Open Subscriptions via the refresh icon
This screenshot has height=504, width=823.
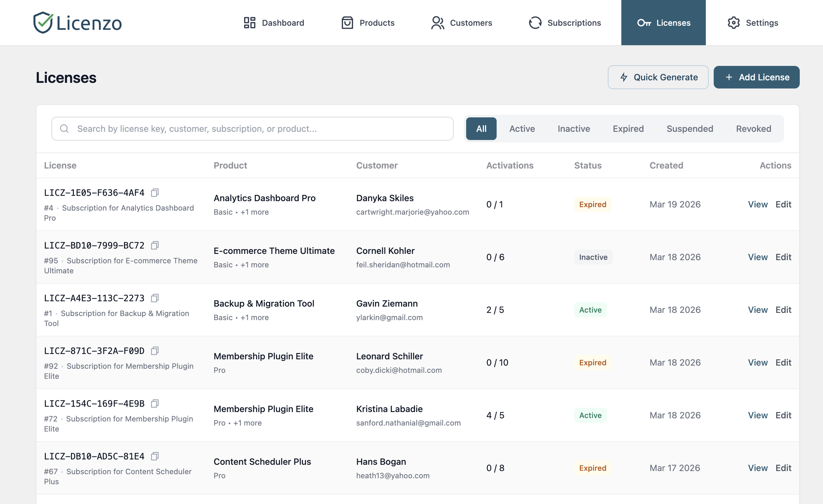535,22
